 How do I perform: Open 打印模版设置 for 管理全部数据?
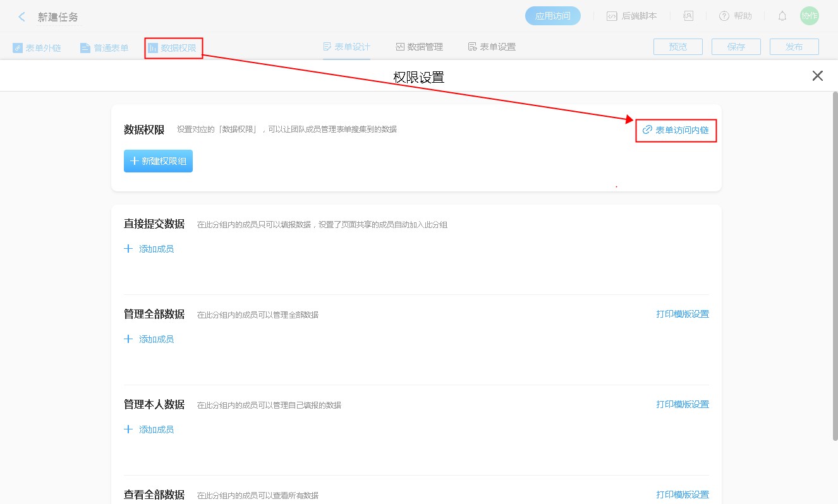tap(683, 314)
